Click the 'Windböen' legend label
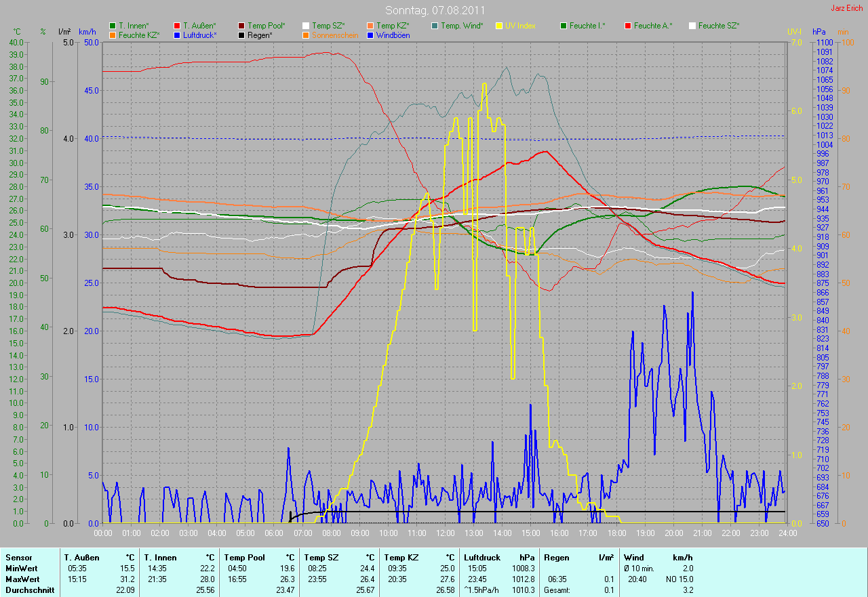 coord(393,35)
